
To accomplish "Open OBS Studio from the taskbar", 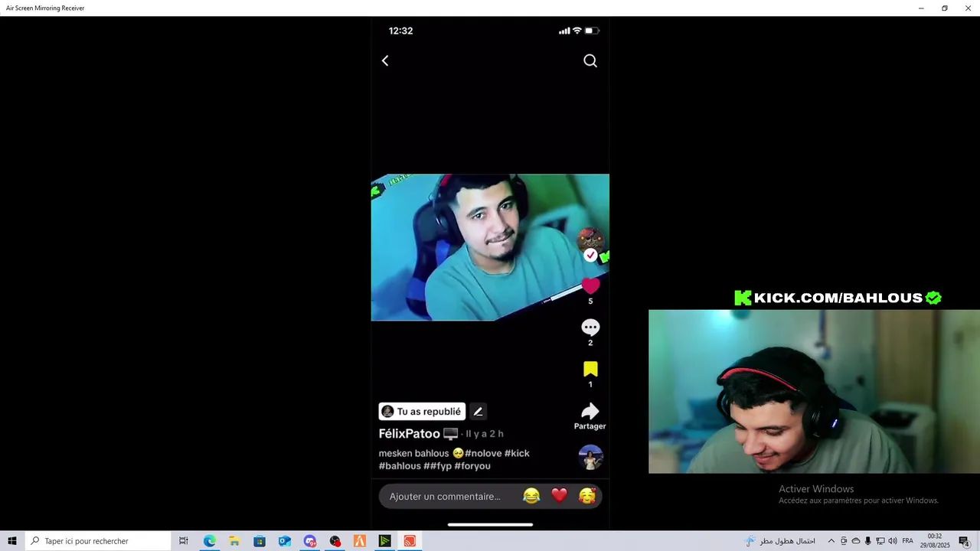I will click(x=335, y=541).
